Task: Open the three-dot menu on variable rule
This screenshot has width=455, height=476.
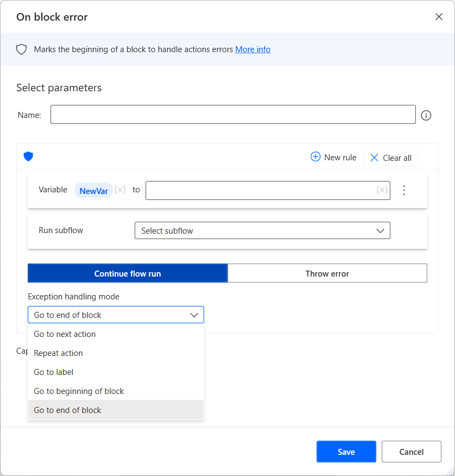Action: [404, 190]
